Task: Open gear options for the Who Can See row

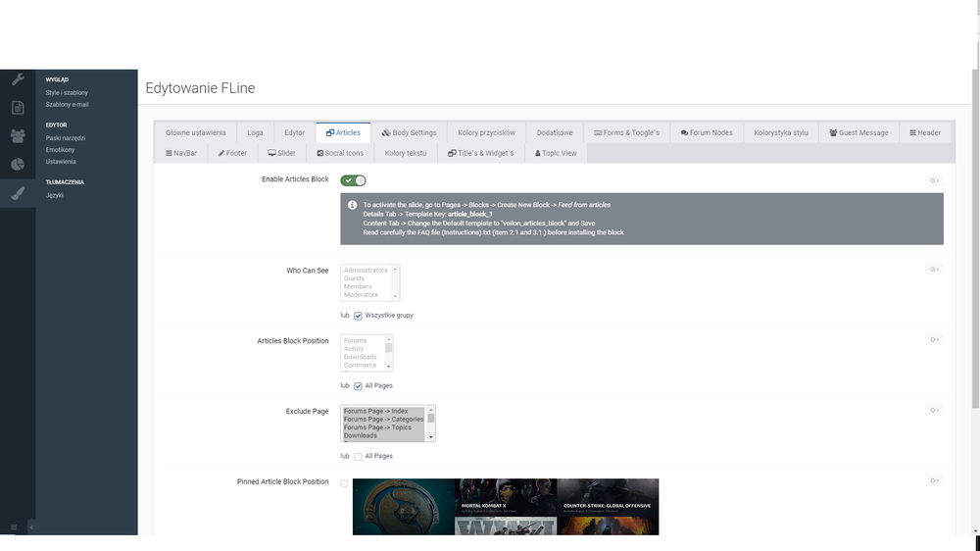Action: click(x=934, y=269)
